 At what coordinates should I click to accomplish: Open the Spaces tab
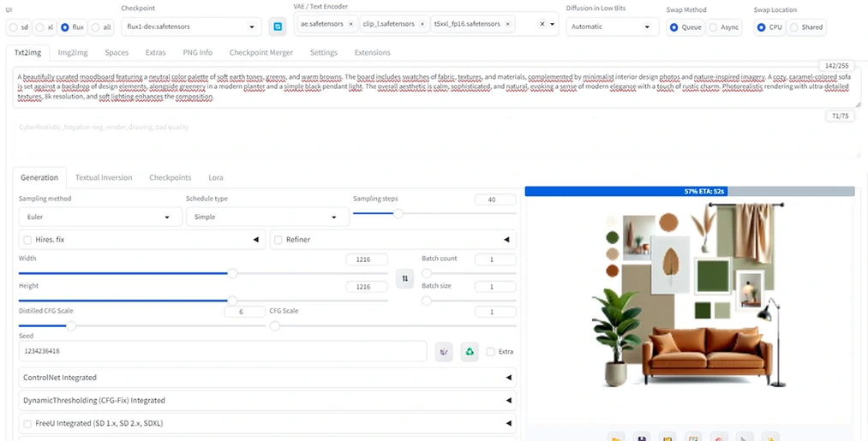117,52
